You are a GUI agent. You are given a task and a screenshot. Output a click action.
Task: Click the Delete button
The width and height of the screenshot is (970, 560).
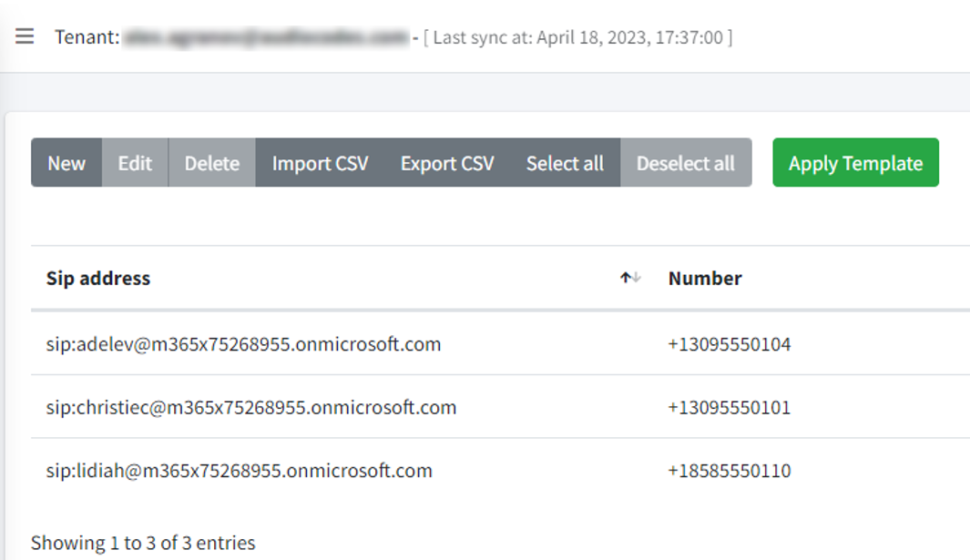click(x=211, y=163)
